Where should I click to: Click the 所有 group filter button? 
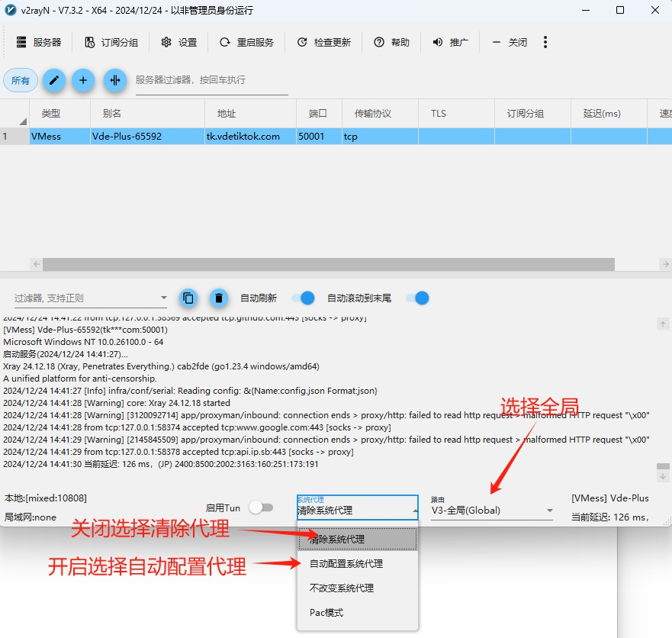tap(21, 80)
